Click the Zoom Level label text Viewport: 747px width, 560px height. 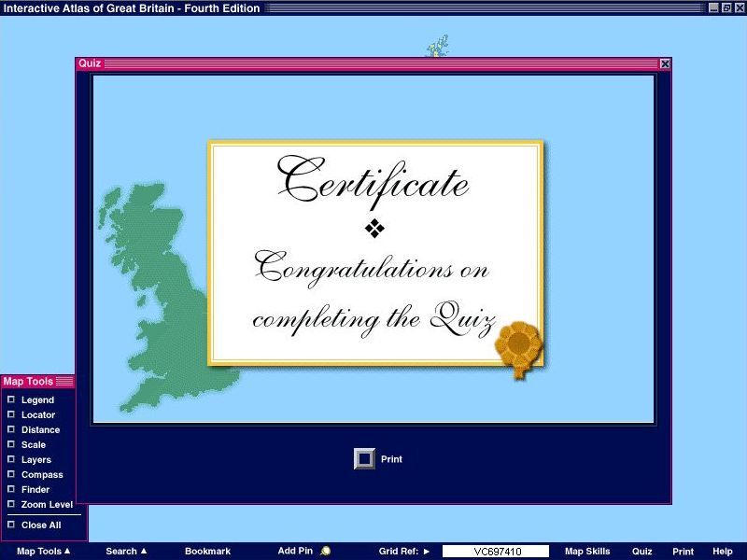48,504
